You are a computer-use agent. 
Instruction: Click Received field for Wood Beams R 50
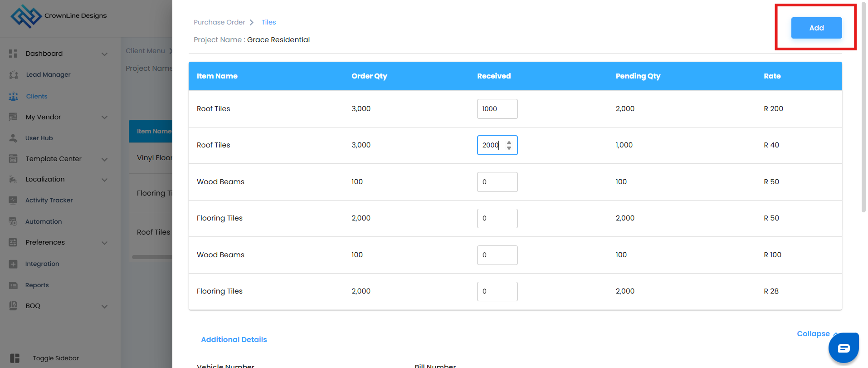[x=497, y=182]
